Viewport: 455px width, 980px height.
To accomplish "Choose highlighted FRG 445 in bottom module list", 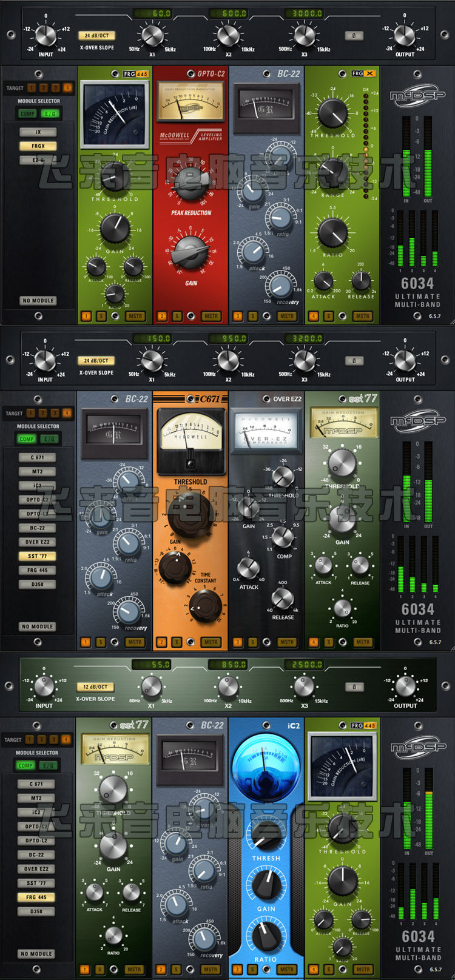I will 36,897.
